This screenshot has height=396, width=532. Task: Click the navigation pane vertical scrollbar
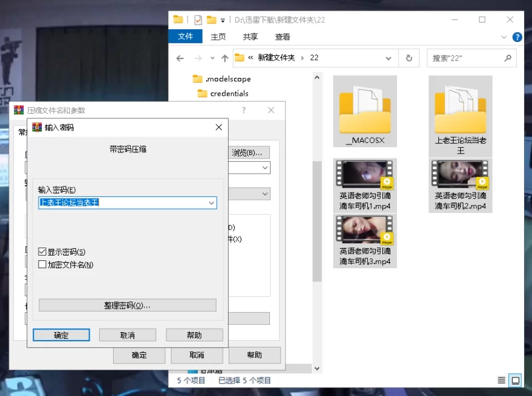click(x=317, y=220)
